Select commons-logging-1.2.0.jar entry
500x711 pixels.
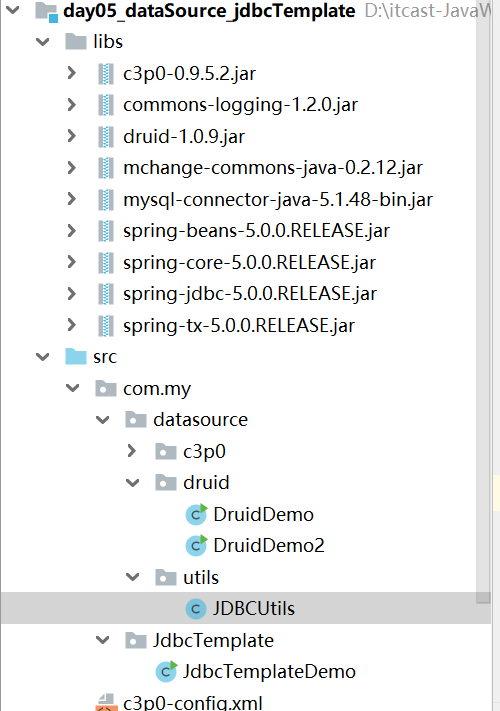click(240, 105)
